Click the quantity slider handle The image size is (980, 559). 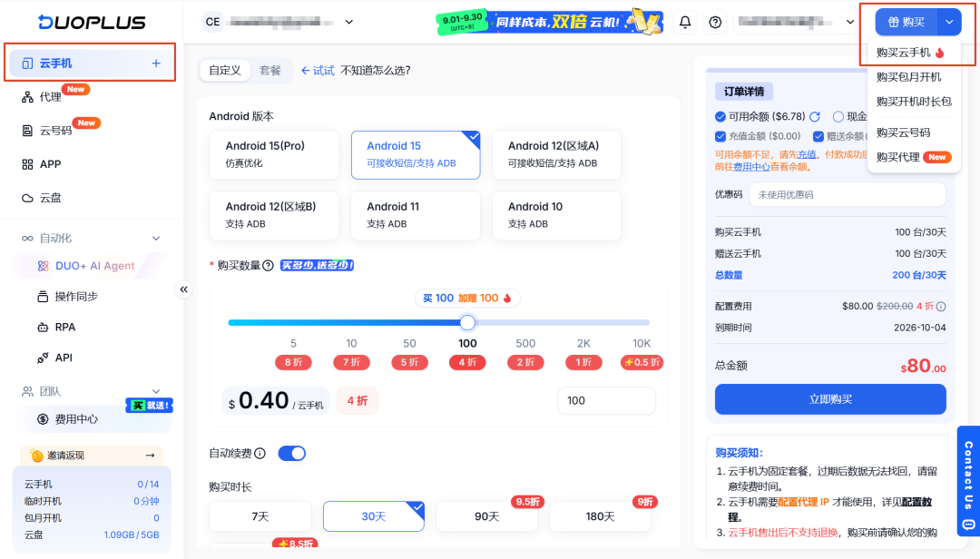click(x=467, y=323)
